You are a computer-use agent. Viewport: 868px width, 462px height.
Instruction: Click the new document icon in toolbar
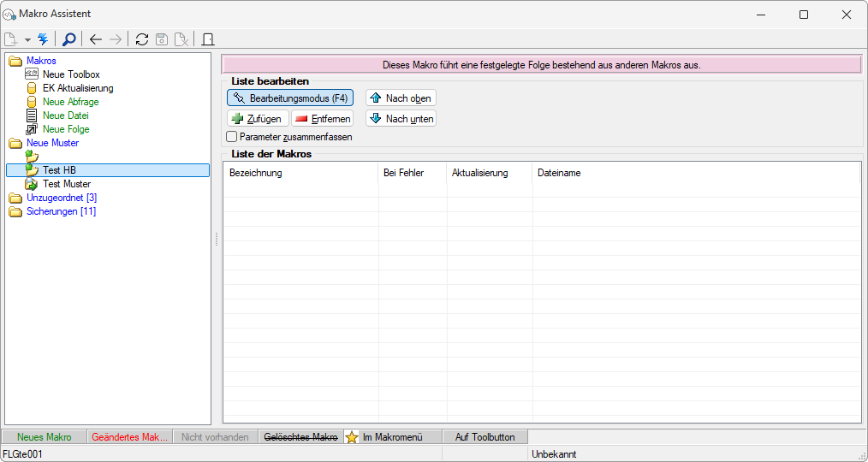[11, 39]
